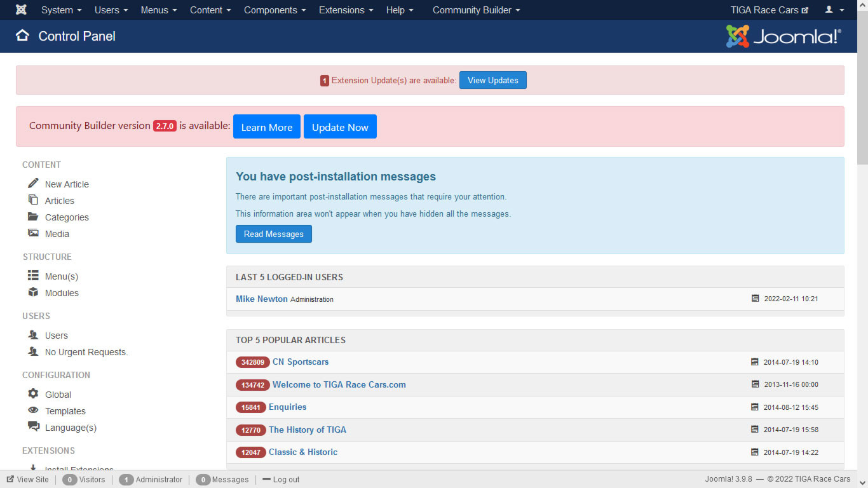Open the Classic & Historic article

coord(303,452)
